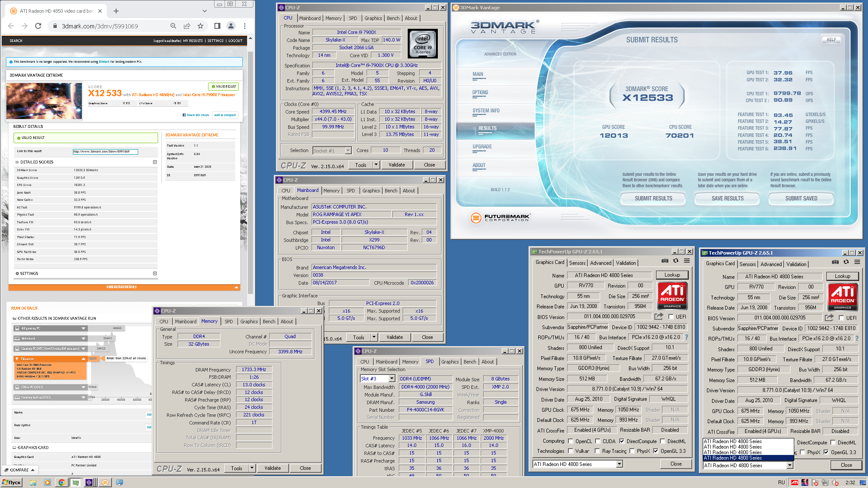Viewport: 868px width, 488px height.
Task: Open browser tab search chevron
Action: coord(205,11)
